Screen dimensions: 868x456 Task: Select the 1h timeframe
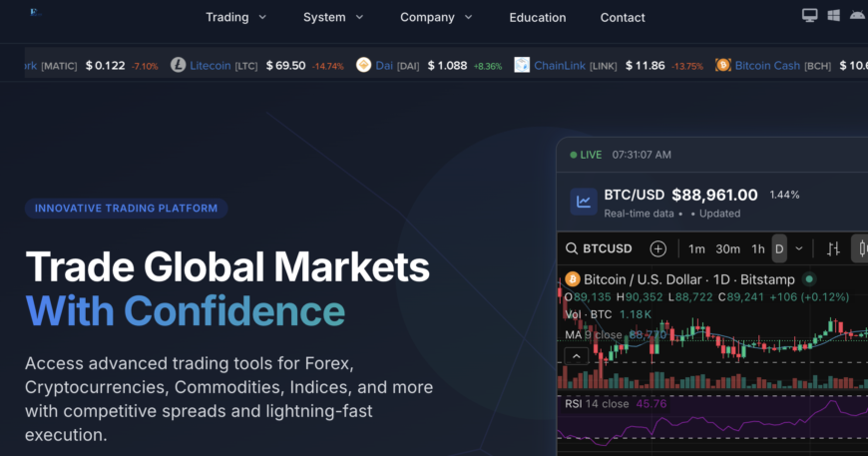[x=758, y=249]
